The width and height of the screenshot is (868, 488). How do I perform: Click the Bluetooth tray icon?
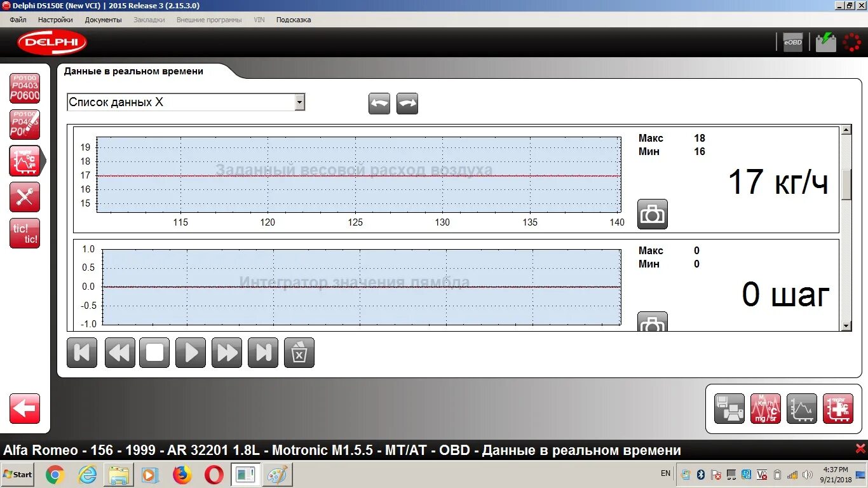[701, 475]
